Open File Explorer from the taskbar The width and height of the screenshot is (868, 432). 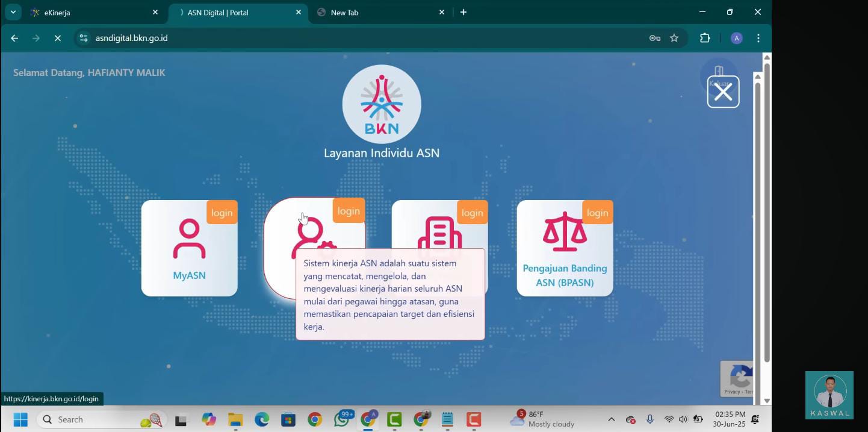tap(235, 419)
